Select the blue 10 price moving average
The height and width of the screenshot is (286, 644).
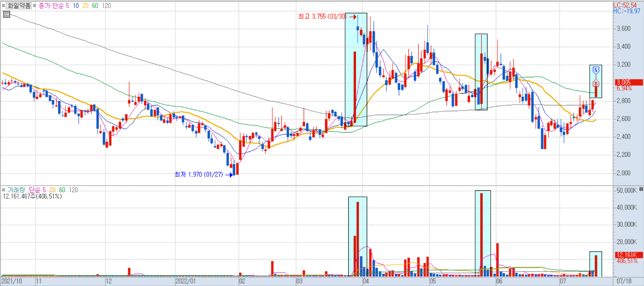tap(76, 5)
